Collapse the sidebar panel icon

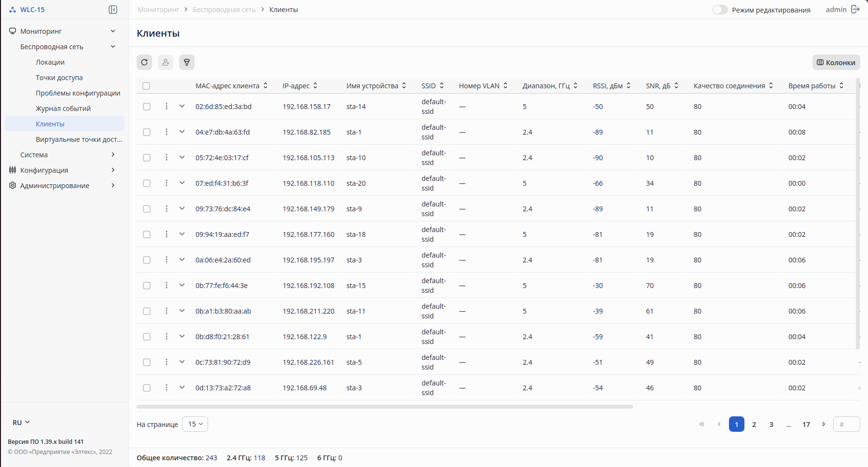pyautogui.click(x=113, y=10)
